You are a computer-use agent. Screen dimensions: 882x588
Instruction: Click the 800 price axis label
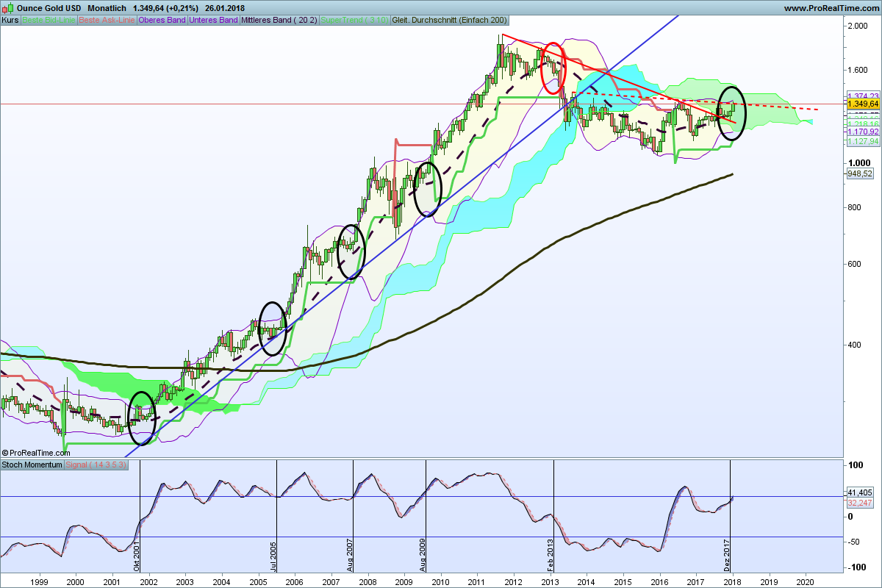pyautogui.click(x=855, y=207)
